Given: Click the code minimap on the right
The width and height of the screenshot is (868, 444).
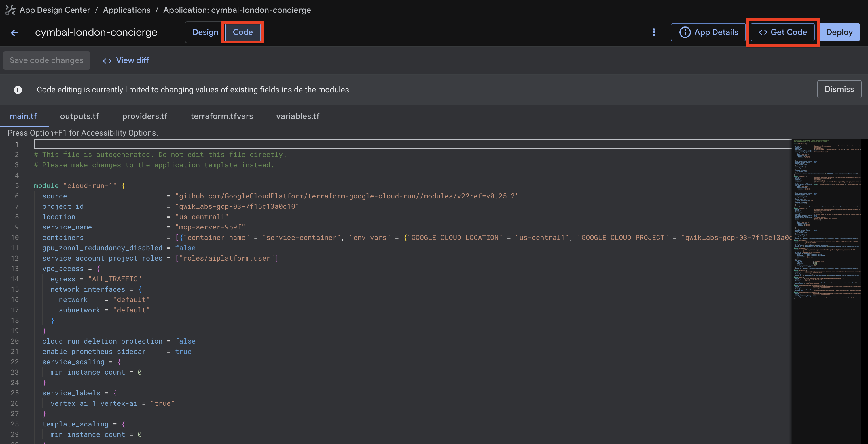Looking at the screenshot, I should pos(827,219).
